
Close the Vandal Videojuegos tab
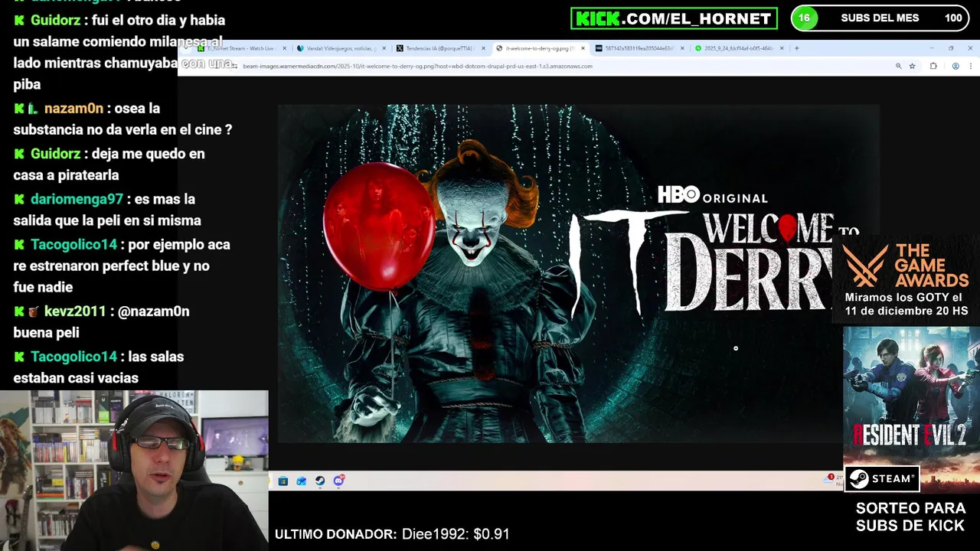[384, 48]
